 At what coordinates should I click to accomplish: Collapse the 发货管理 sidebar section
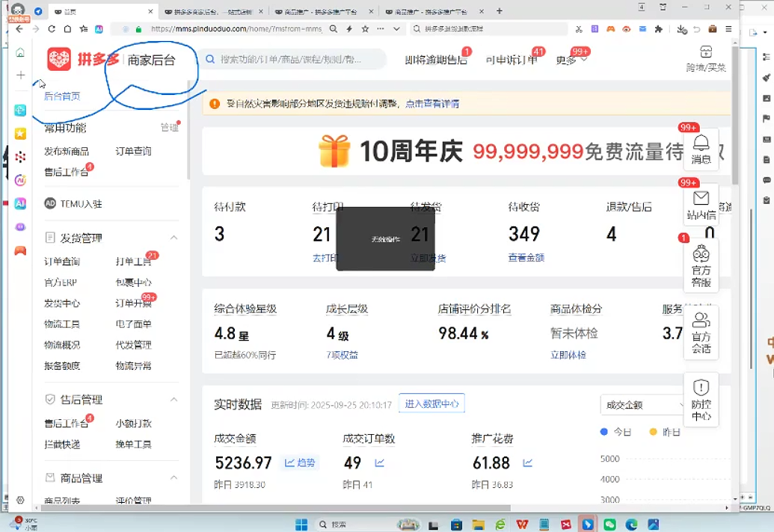pyautogui.click(x=173, y=238)
